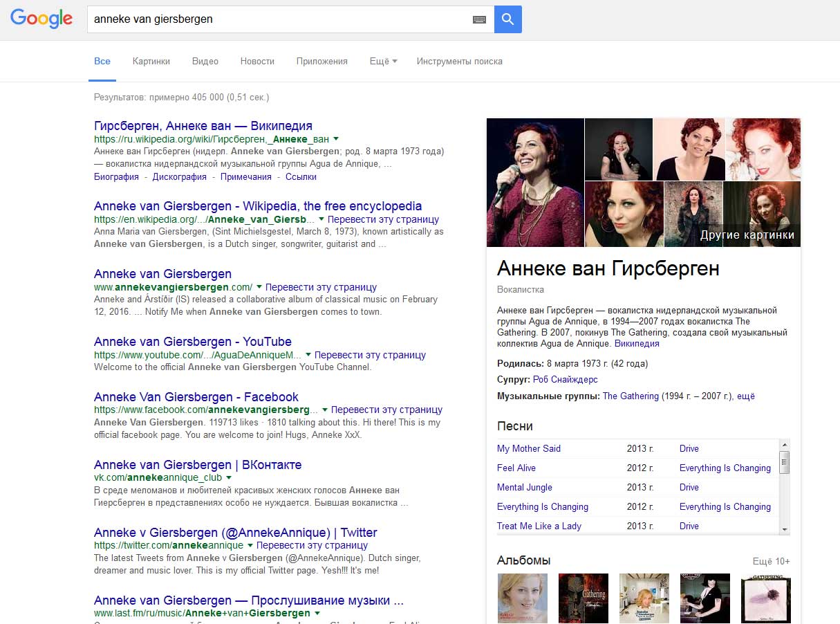The height and width of the screenshot is (624, 840).
Task: Open annekevangiersbergen.com official site result
Action: (x=162, y=274)
